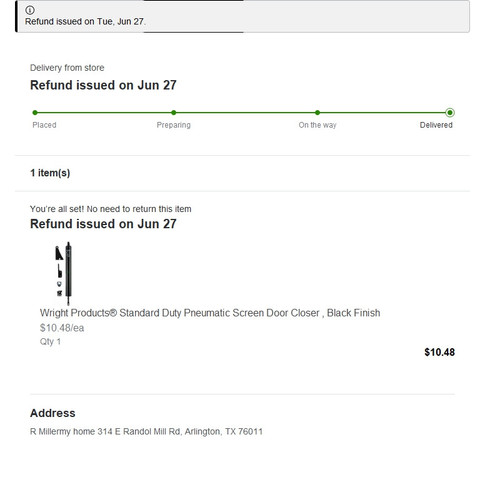500x479 pixels.
Task: Open the screen door closer product image
Action: tap(64, 273)
